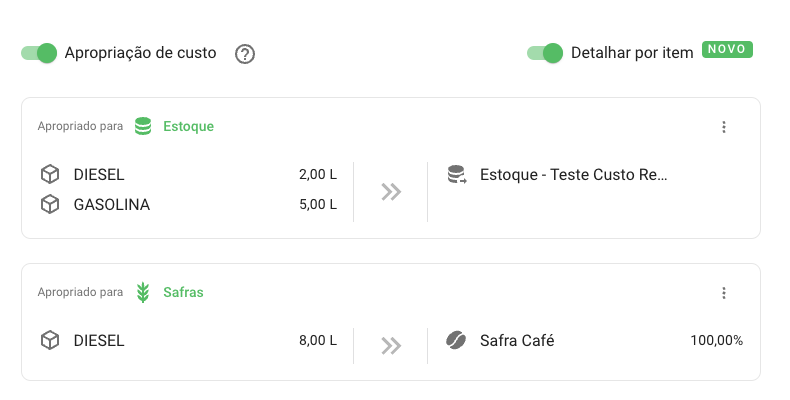Click the green Safras heading link
The height and width of the screenshot is (400, 790).
(184, 293)
